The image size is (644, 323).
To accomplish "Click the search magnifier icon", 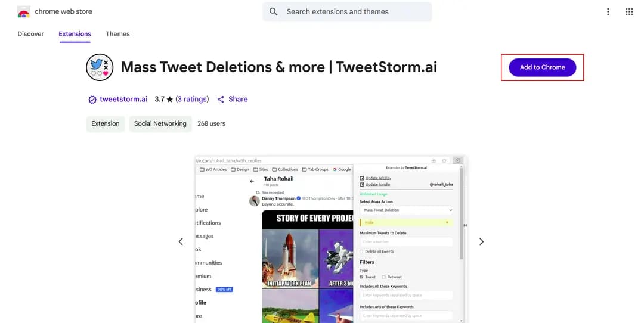I will click(x=274, y=12).
